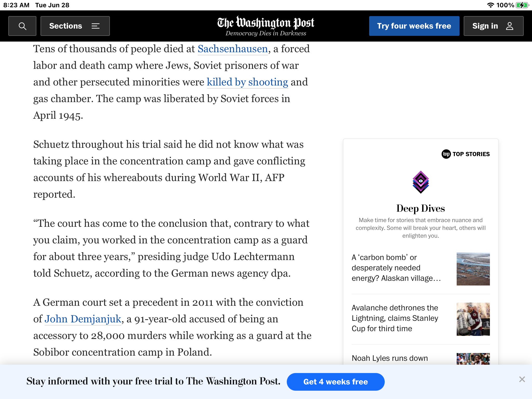Open the Sections menu
The width and height of the screenshot is (532, 399).
tap(75, 26)
